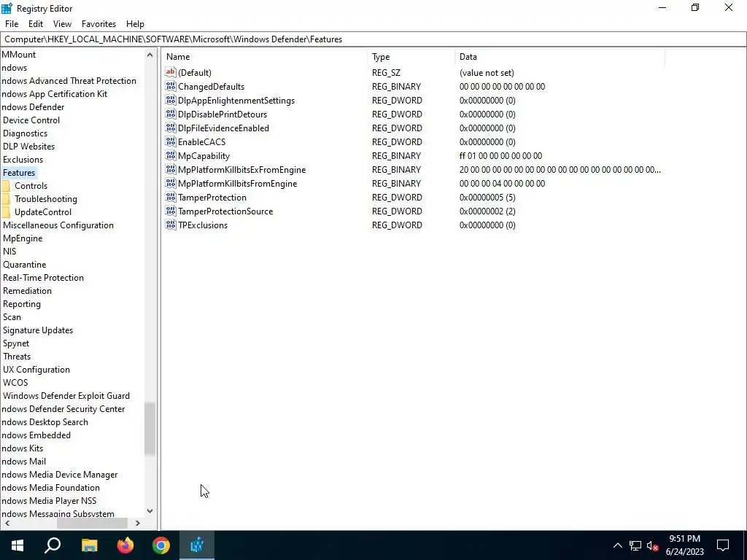
Task: Select Windows Defender Exploit Guard key
Action: [66, 396]
